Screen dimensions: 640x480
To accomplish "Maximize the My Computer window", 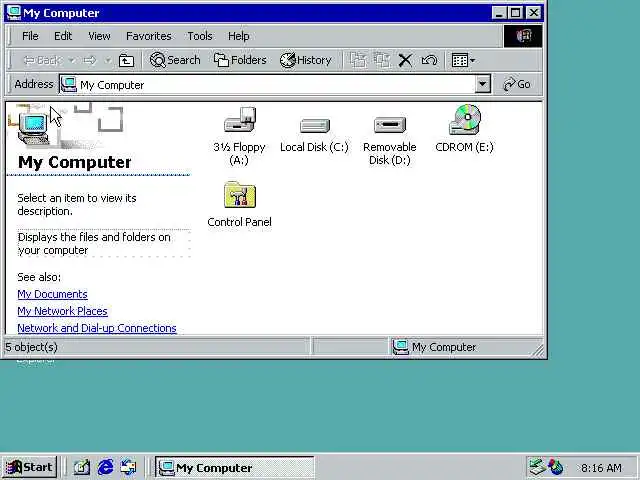I will pos(516,13).
